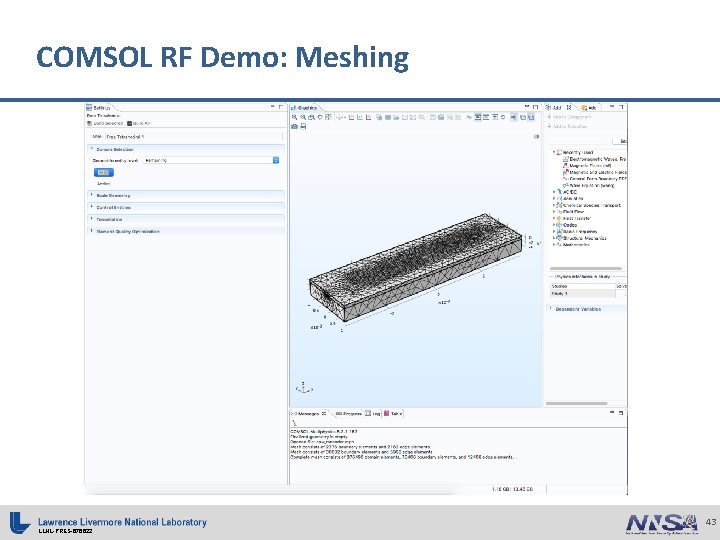Take a snapshot with the camera icon

294,126
